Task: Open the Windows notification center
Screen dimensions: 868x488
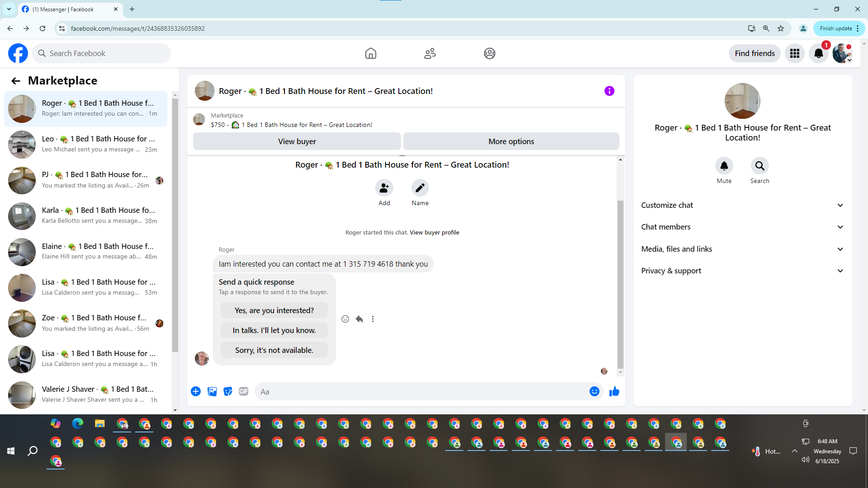Action: pos(853,451)
